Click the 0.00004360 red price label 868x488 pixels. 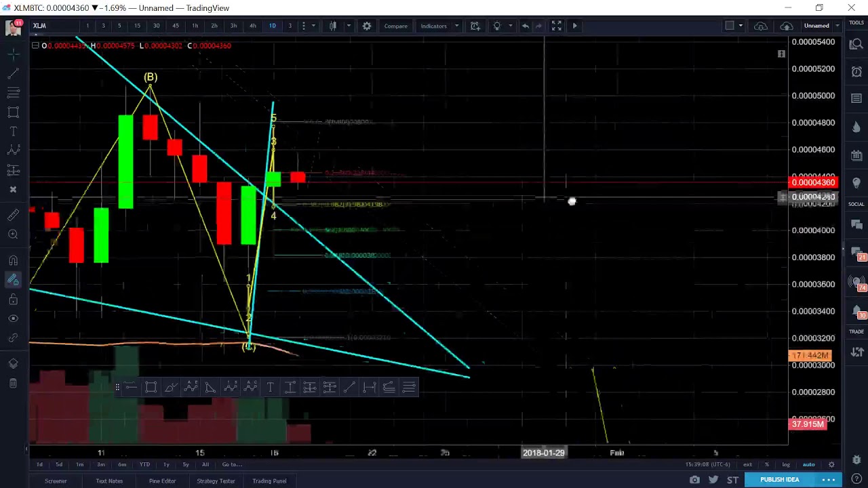point(814,182)
